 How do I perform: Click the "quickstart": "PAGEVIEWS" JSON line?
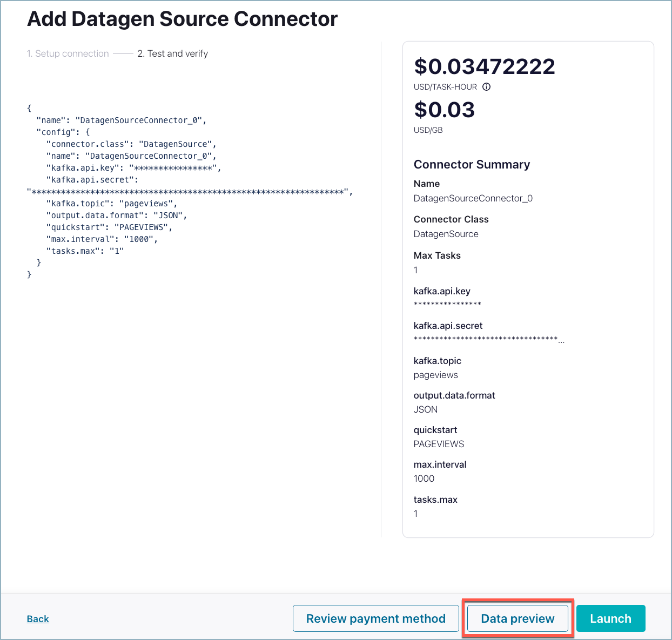pos(109,227)
